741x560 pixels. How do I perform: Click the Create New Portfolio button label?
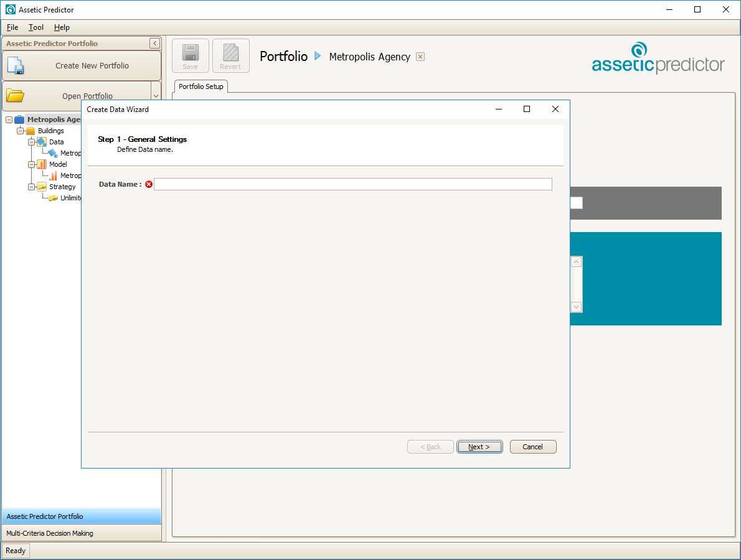tap(92, 65)
